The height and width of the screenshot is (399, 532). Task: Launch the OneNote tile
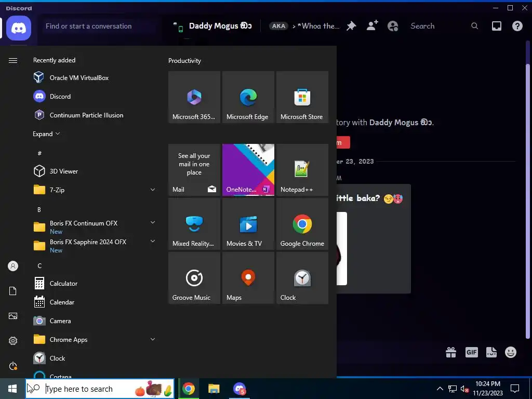point(248,170)
